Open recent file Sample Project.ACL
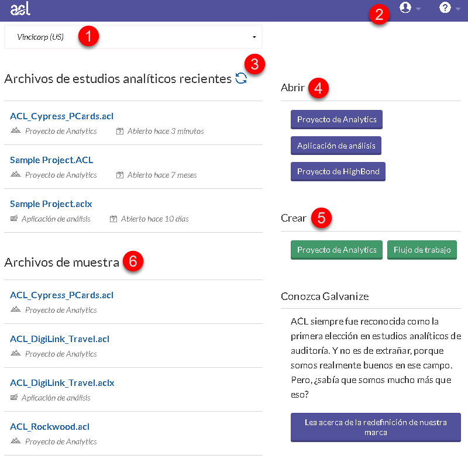The image size is (468, 476). click(x=51, y=160)
